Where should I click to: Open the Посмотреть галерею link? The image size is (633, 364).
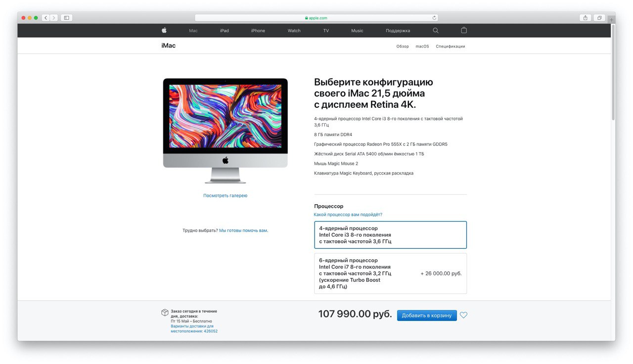pos(226,196)
